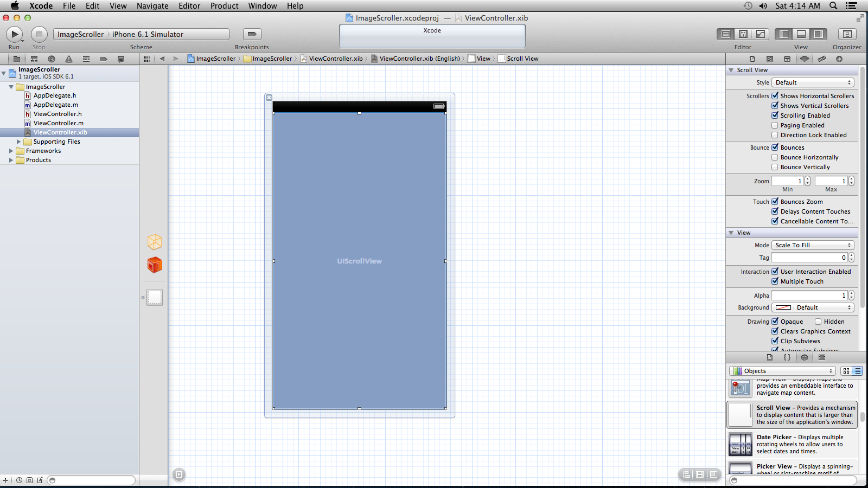Open Spotlight search in menu bar
The image size is (868, 488).
833,6
